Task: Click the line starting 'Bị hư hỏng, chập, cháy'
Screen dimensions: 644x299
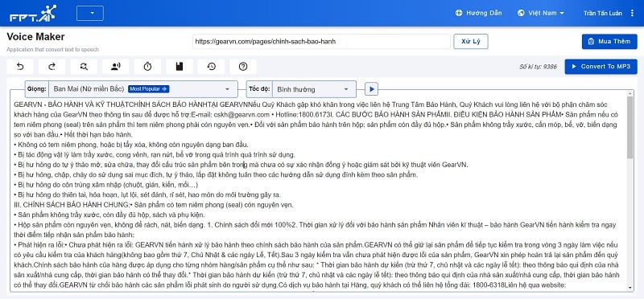Action: point(216,174)
